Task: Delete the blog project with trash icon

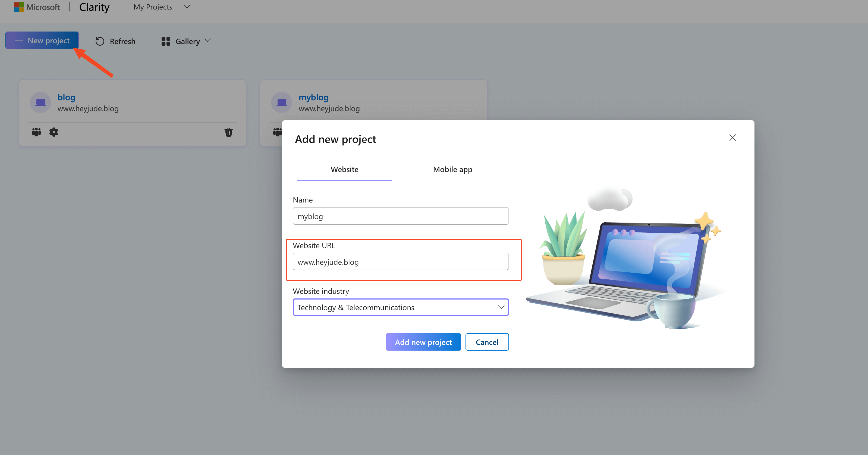Action: pyautogui.click(x=228, y=132)
